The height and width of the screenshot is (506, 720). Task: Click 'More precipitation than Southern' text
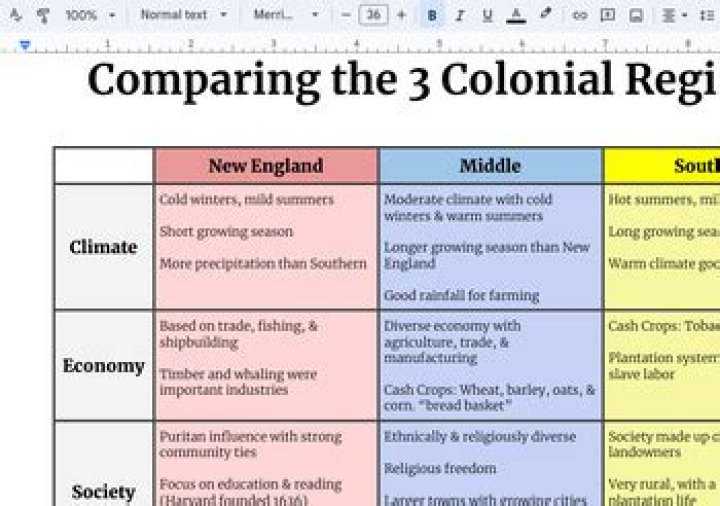pyautogui.click(x=263, y=264)
